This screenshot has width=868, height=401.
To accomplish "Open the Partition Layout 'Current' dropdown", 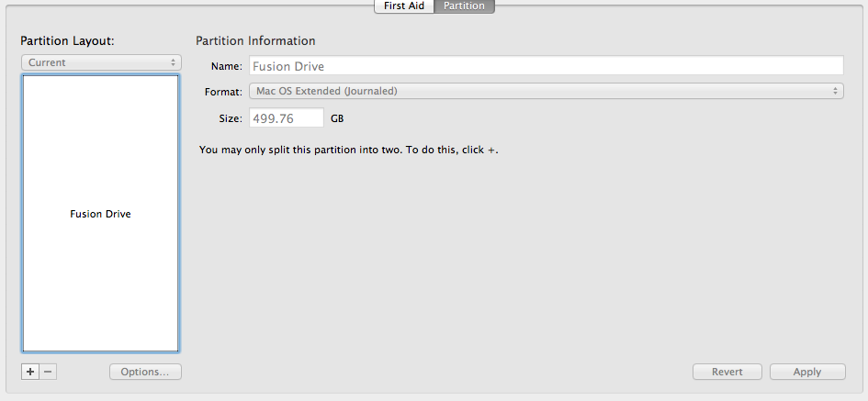I will (x=101, y=62).
